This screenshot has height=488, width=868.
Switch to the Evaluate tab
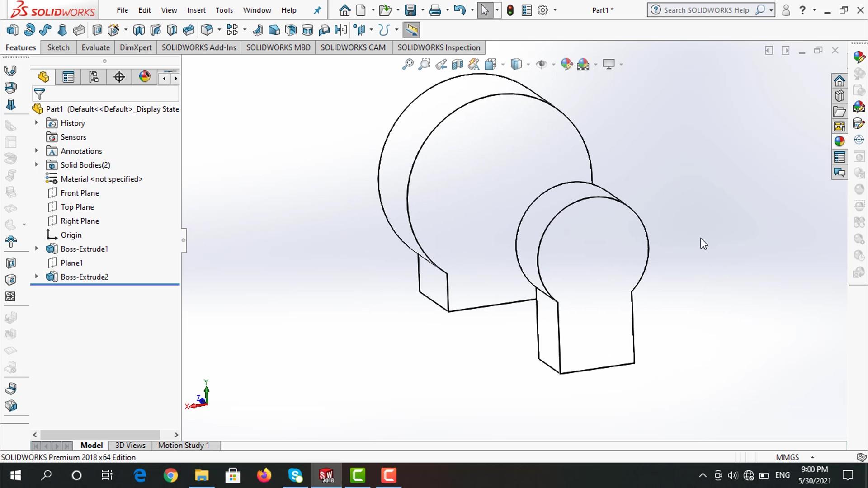(95, 47)
